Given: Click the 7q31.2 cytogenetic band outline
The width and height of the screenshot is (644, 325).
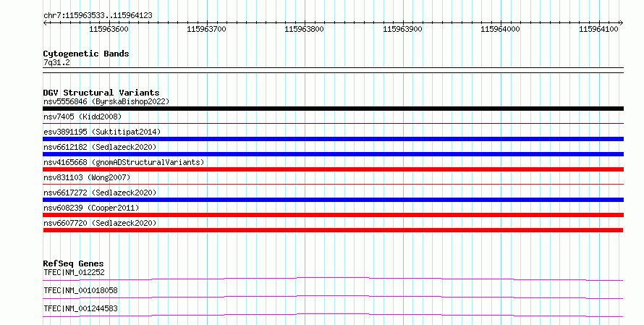Looking at the screenshot, I should point(333,70).
